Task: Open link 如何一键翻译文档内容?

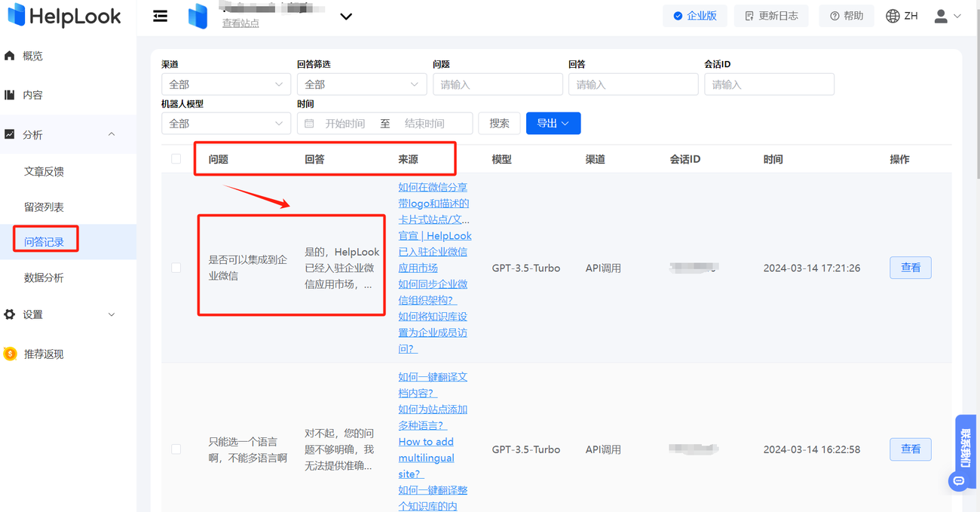Action: point(433,385)
